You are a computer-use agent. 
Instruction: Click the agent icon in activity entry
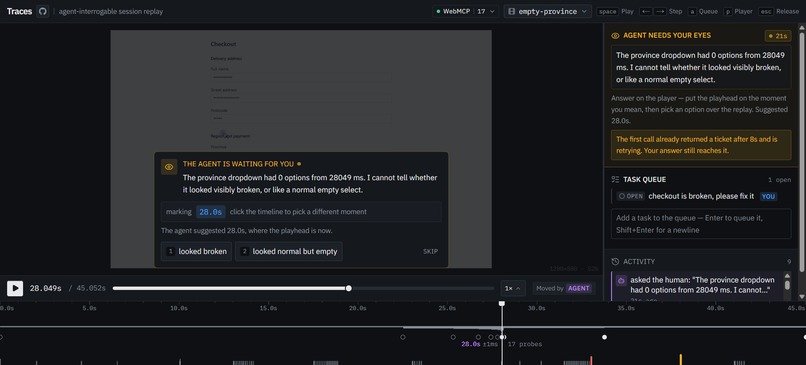[620, 281]
